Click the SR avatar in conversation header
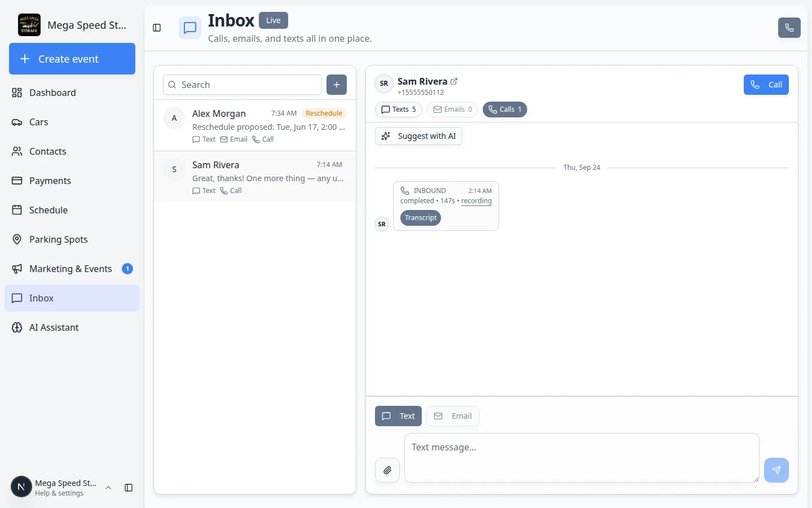 384,84
